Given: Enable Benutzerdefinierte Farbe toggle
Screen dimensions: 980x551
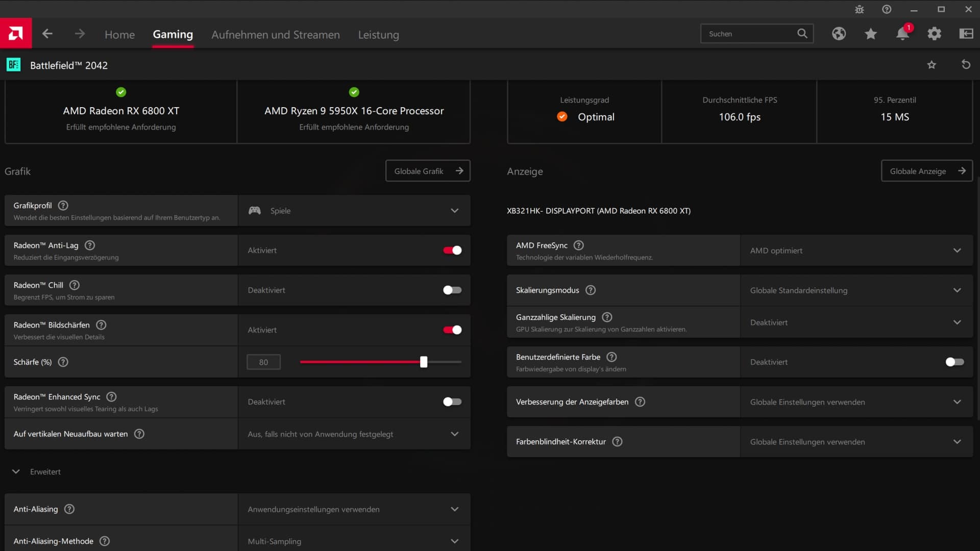Looking at the screenshot, I should (x=954, y=362).
